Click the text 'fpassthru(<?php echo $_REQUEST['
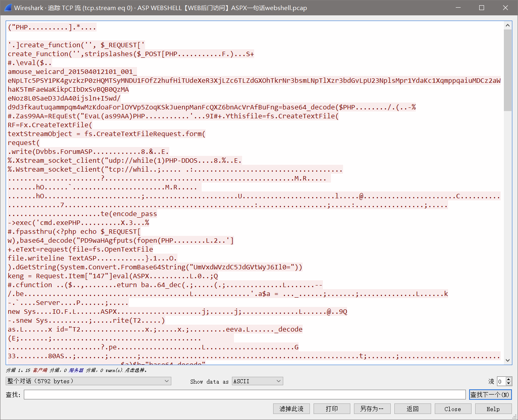Viewport: 518px width, 420px height. [x=78, y=231]
